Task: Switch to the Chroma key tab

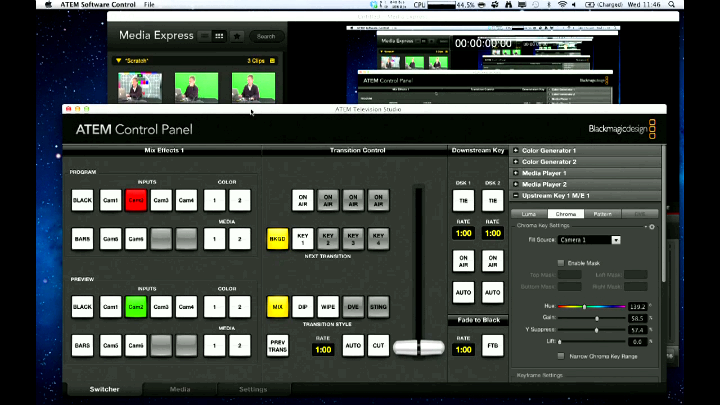Action: (566, 214)
